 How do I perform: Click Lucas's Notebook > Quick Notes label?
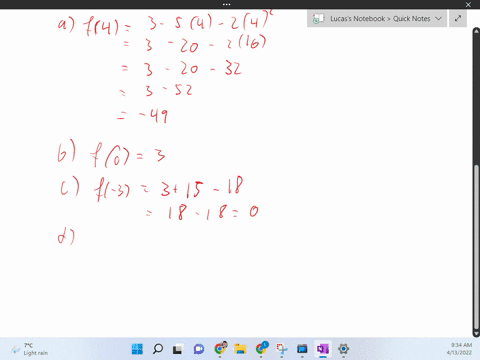[380, 19]
